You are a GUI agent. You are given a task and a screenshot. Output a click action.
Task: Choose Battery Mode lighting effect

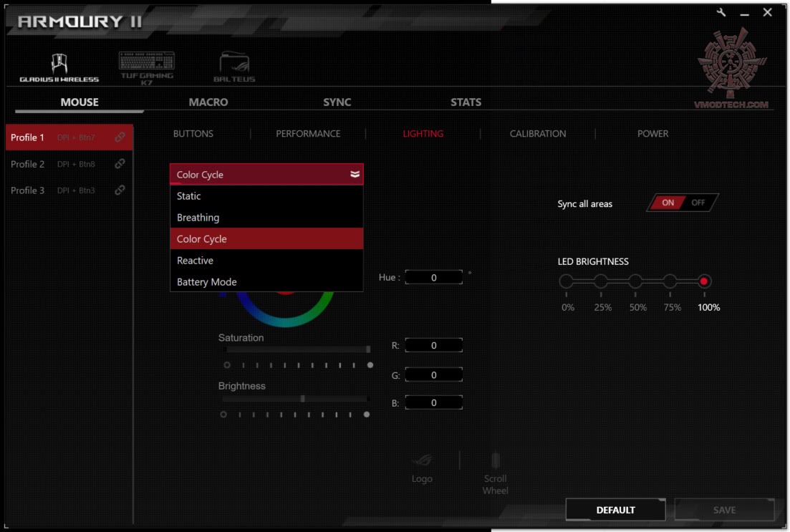click(x=266, y=281)
